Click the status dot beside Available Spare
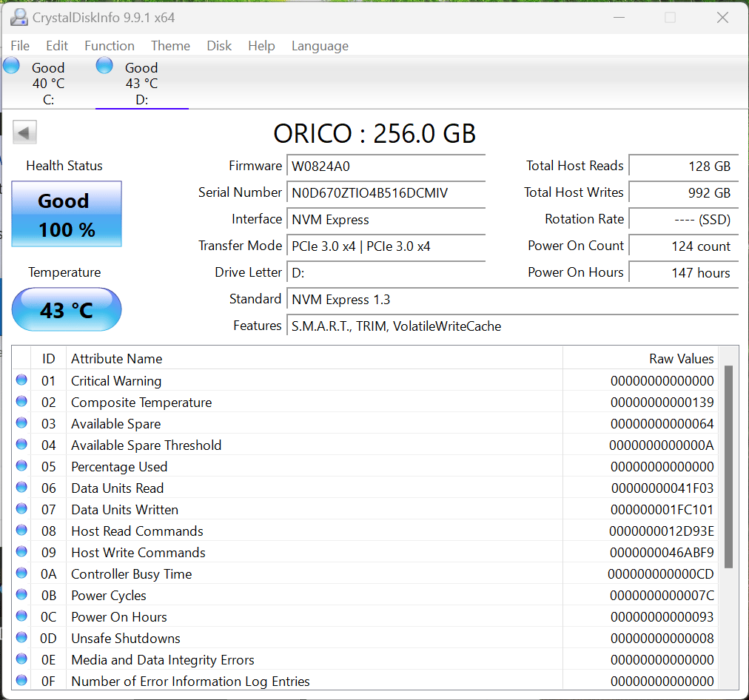This screenshot has height=700, width=749. pos(21,423)
